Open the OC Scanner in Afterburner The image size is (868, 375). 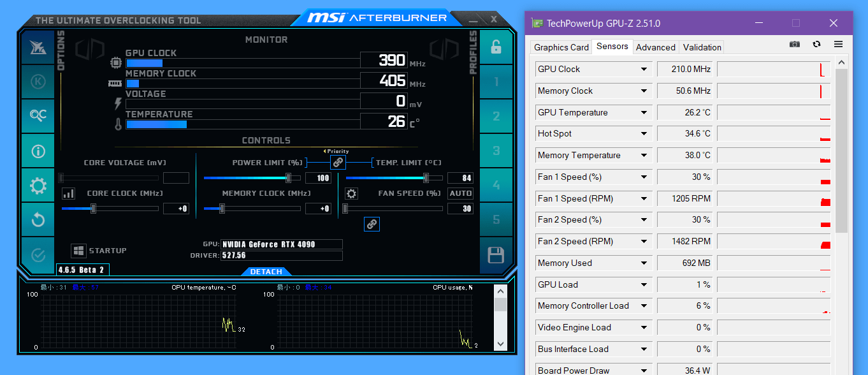point(38,116)
